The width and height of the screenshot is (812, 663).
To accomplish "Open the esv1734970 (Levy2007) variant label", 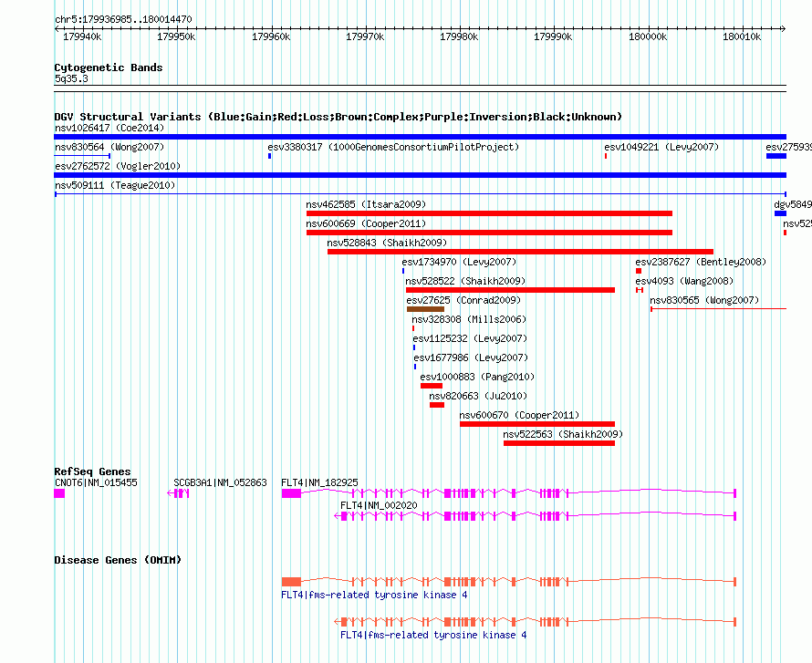I will pyautogui.click(x=459, y=262).
